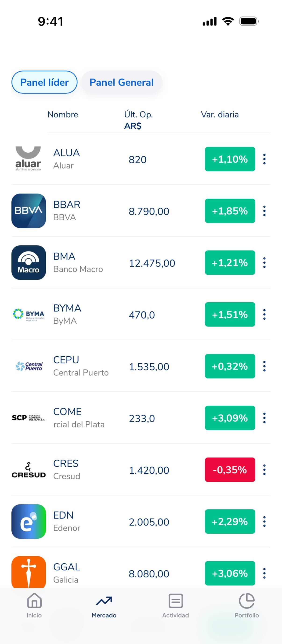Screen dimensions: 282x644
Task: Tap the +3,09% badge for COME
Action: [x=230, y=418]
